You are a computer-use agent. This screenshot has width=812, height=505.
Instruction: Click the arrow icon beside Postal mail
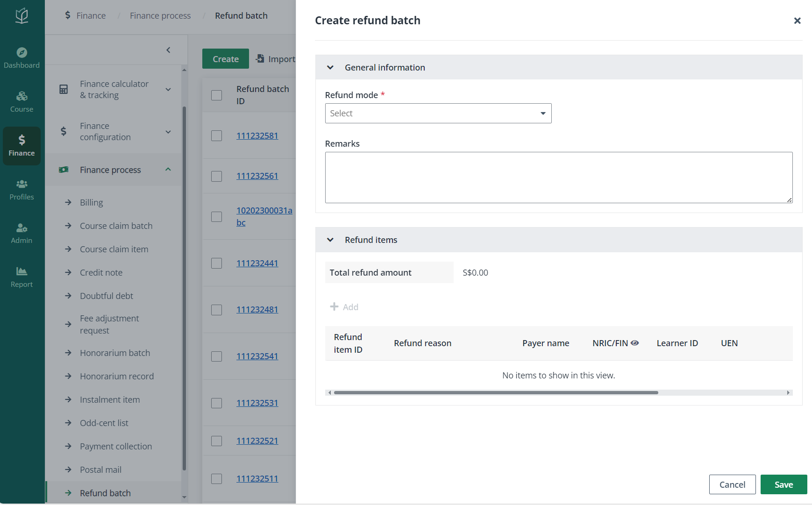[68, 469]
